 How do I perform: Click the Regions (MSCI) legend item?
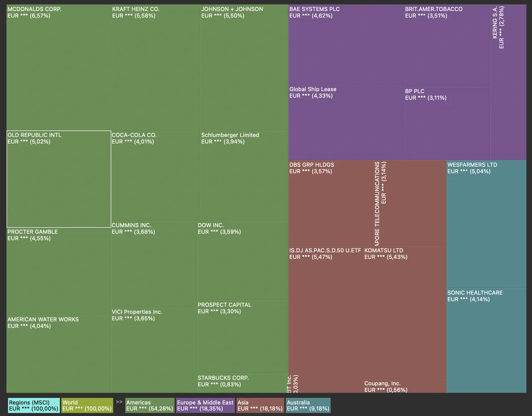tap(34, 406)
